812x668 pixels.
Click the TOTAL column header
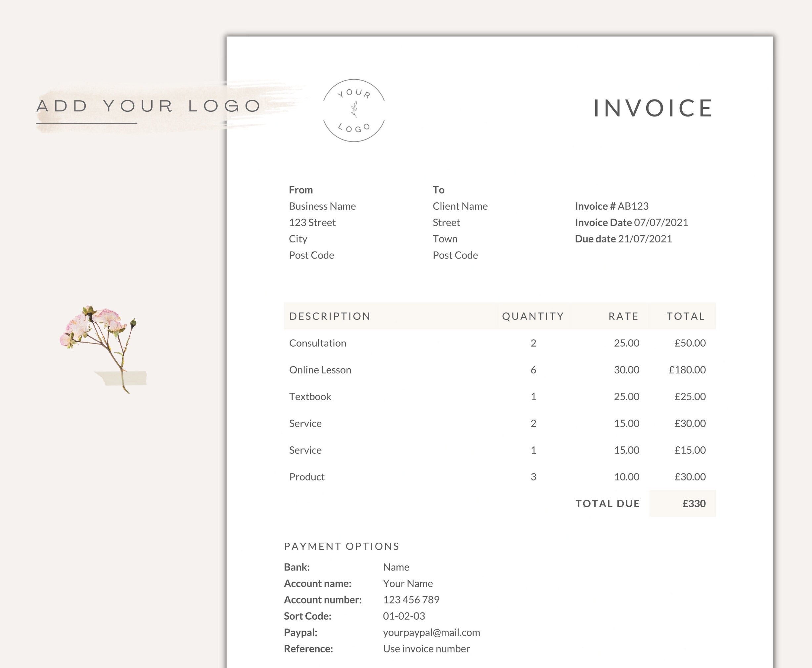point(686,316)
